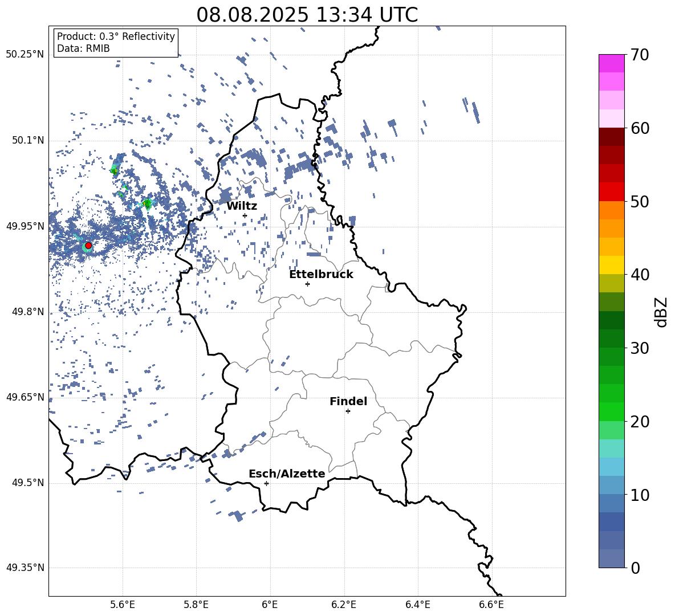
Task: Click the colorbar tick label 20
Action: [x=640, y=422]
